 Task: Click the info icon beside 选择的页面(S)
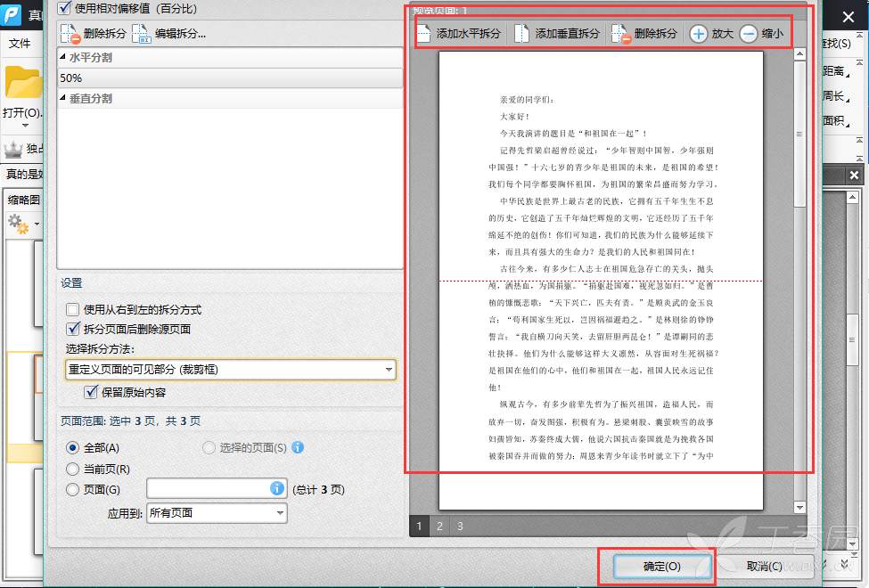point(298,447)
